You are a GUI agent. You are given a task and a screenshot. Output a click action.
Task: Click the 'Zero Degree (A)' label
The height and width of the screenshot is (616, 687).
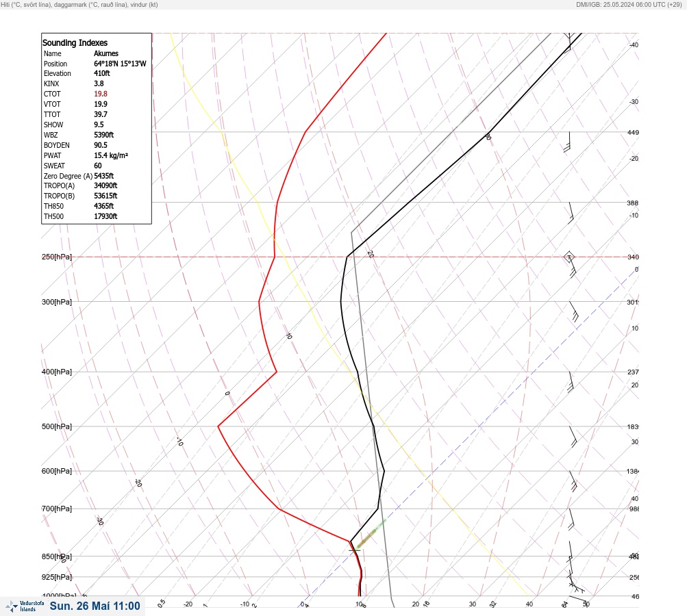click(68, 176)
